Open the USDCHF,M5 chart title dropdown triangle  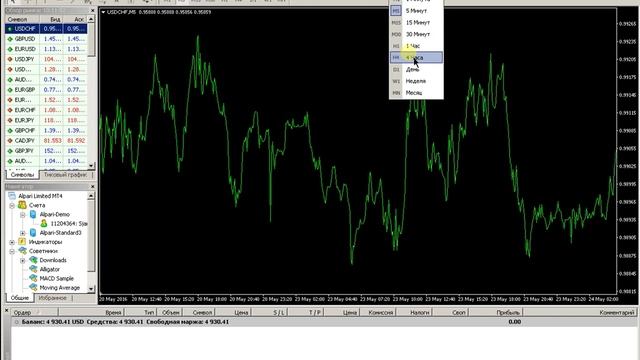click(x=103, y=12)
